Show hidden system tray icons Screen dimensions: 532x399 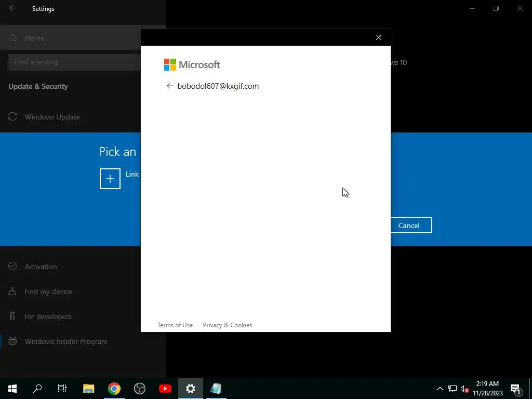coord(440,389)
